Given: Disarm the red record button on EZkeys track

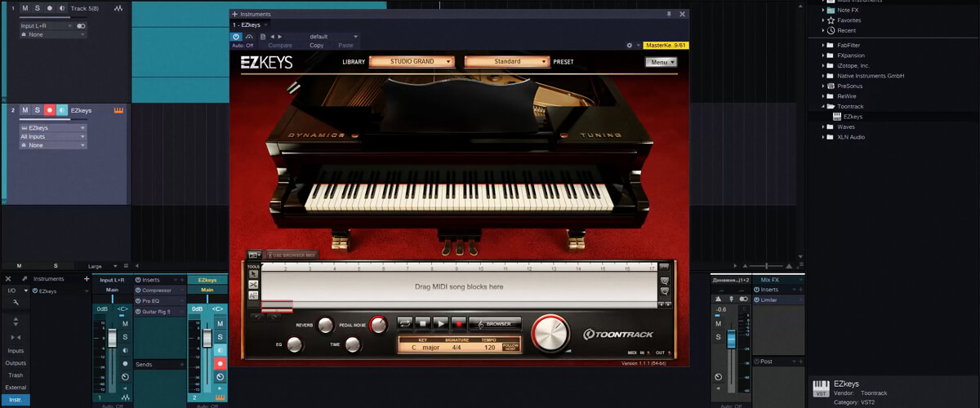Looking at the screenshot, I should (50, 110).
